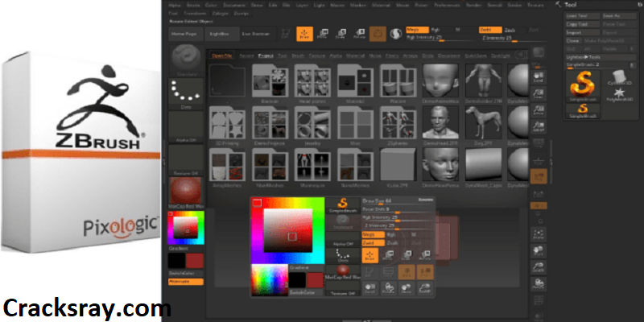644x322 pixels.
Task: Toggle the orange Alternate button on left
Action: [x=186, y=282]
